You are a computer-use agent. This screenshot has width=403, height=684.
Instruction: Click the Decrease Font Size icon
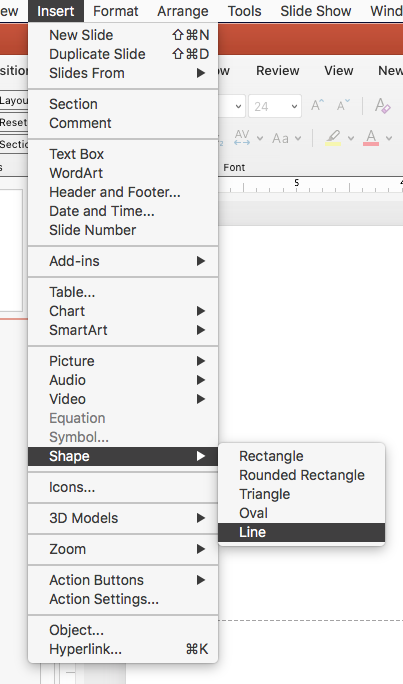[343, 106]
